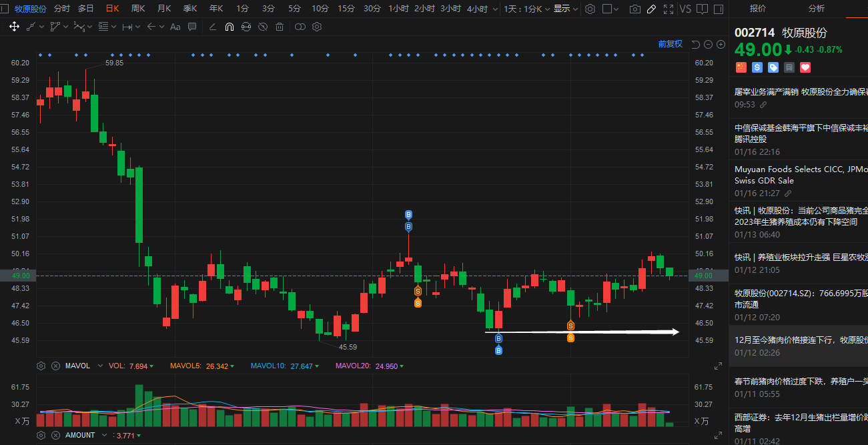Click the 前复权 adjustment link

[671, 44]
